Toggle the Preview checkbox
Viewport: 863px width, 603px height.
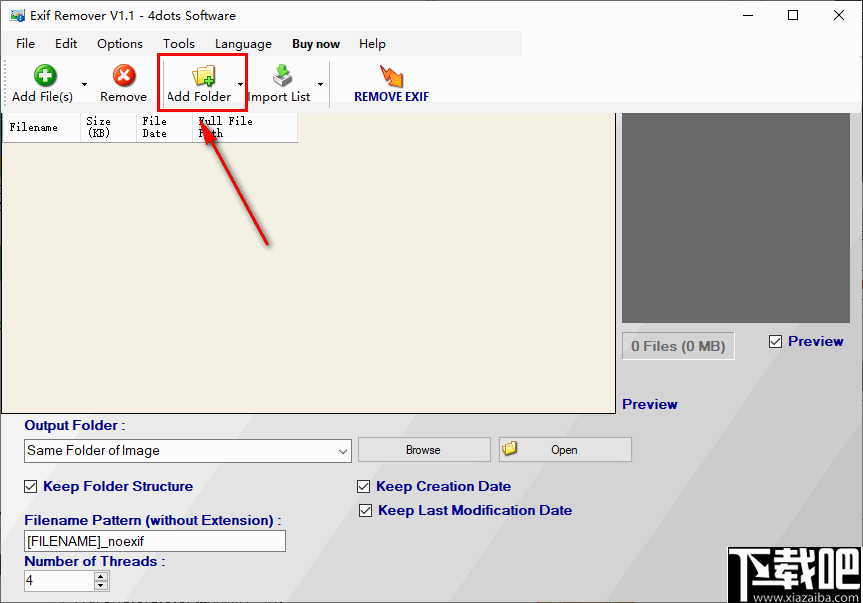tap(775, 341)
